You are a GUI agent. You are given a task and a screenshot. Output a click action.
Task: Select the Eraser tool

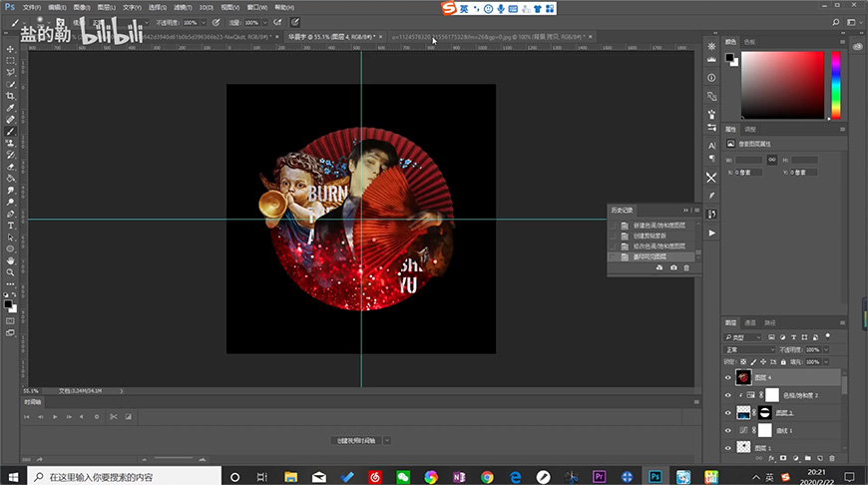[x=10, y=166]
